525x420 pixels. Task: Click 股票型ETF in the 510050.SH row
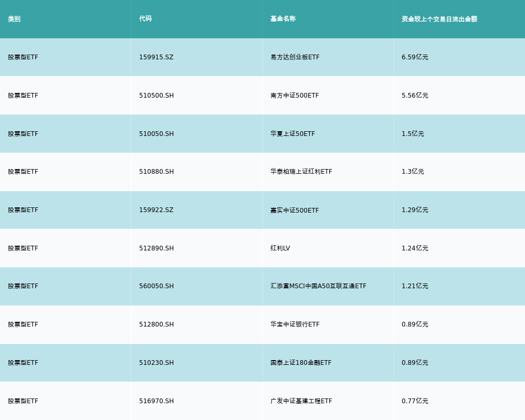[x=23, y=134]
